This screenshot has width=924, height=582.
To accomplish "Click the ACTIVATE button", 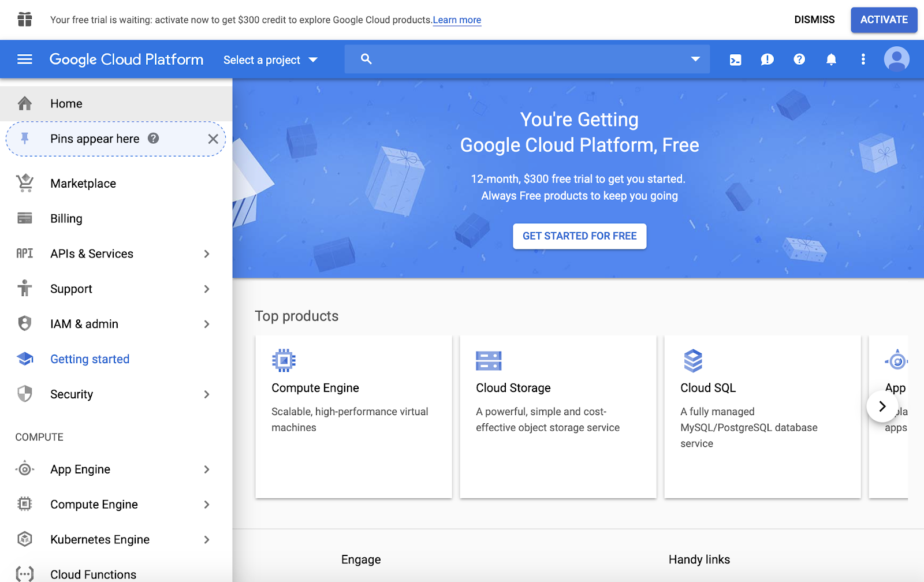I will 884,20.
